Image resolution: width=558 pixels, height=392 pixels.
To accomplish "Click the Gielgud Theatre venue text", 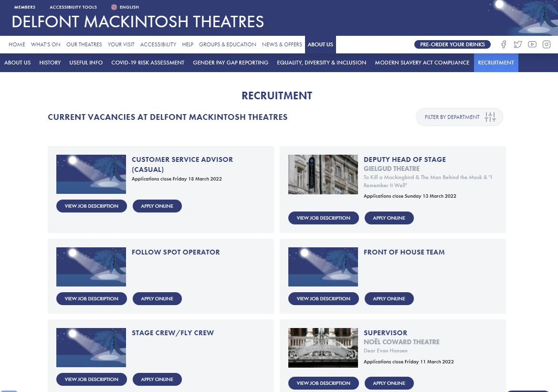I will pyautogui.click(x=391, y=169).
